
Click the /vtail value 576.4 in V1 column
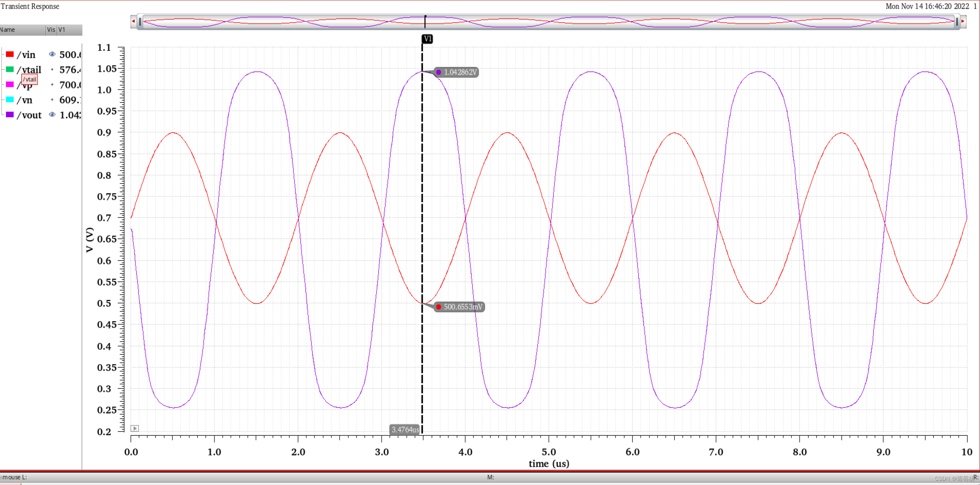click(x=70, y=70)
